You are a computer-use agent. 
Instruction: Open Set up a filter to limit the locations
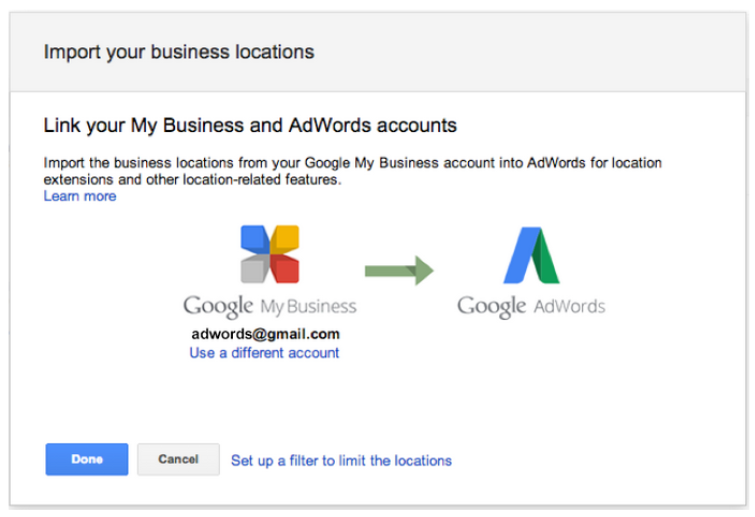click(x=341, y=461)
